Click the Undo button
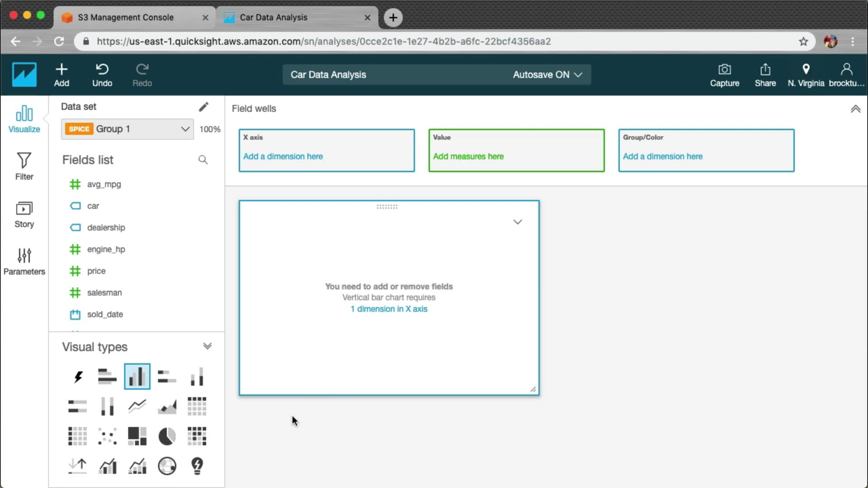Screen dimensions: 868x488 [x=102, y=75]
